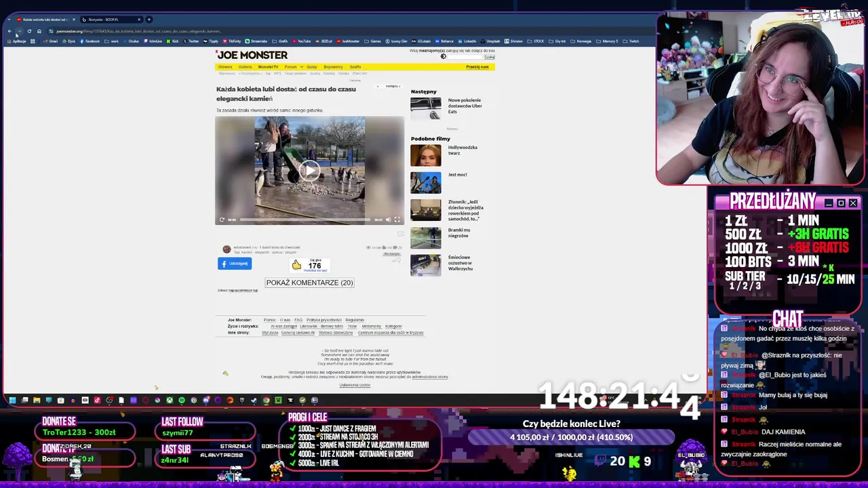This screenshot has height=488, width=868.
Task: Open browser home page
Action: 39,31
